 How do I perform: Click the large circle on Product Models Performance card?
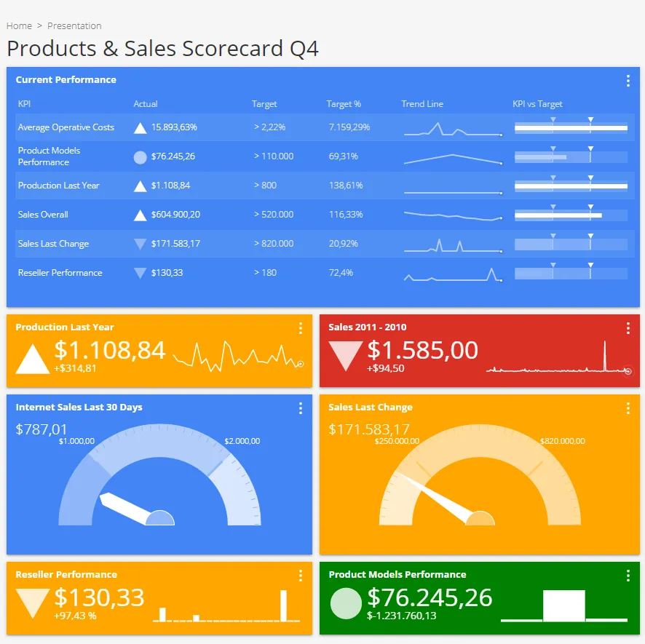point(346,604)
